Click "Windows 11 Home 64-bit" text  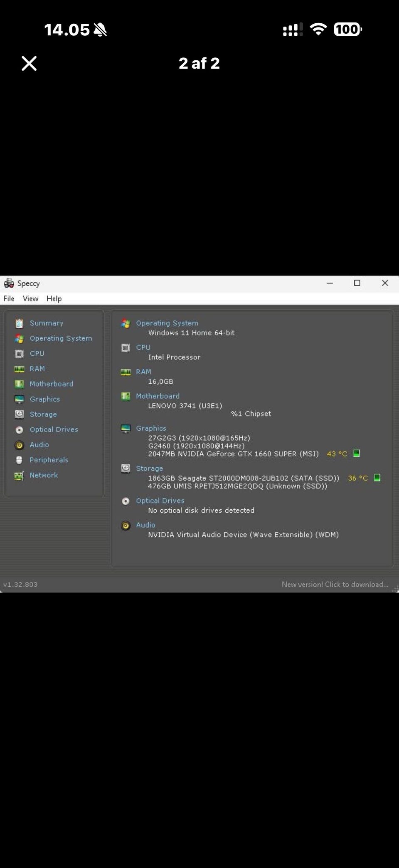192,333
